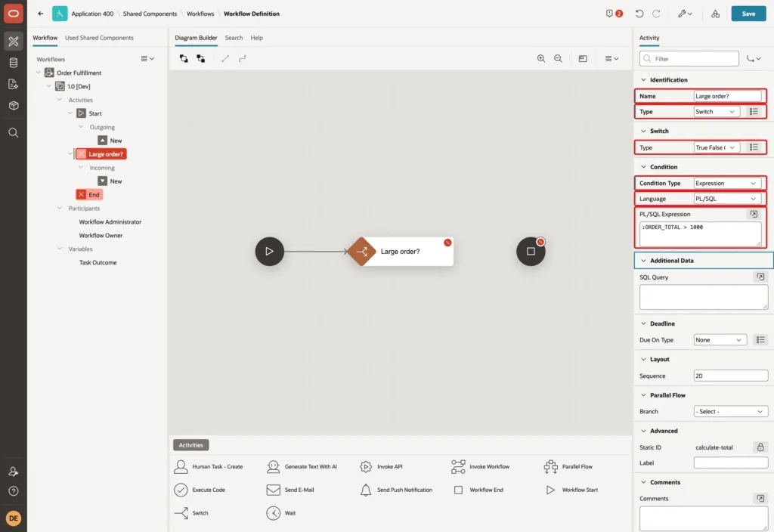Add an Execute Code activity

coord(200,490)
